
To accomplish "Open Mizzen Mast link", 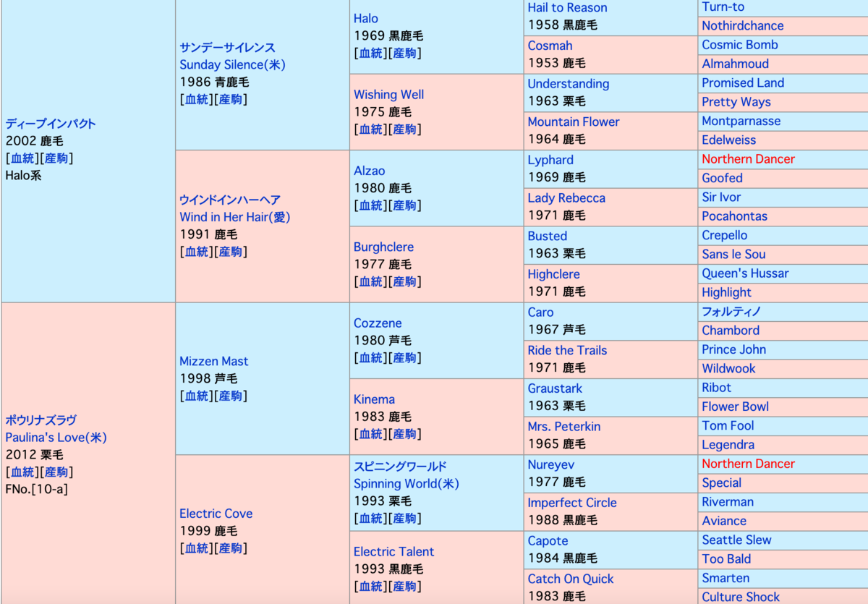I will tap(214, 361).
